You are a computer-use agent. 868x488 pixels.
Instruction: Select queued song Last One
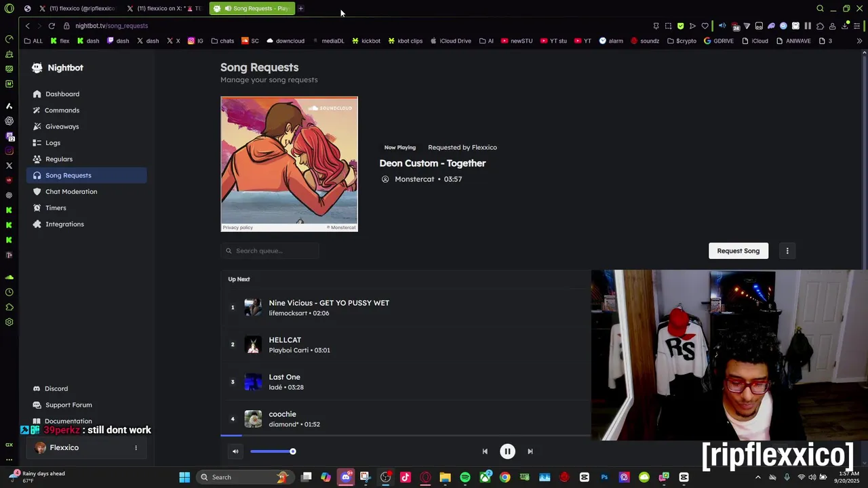406,382
